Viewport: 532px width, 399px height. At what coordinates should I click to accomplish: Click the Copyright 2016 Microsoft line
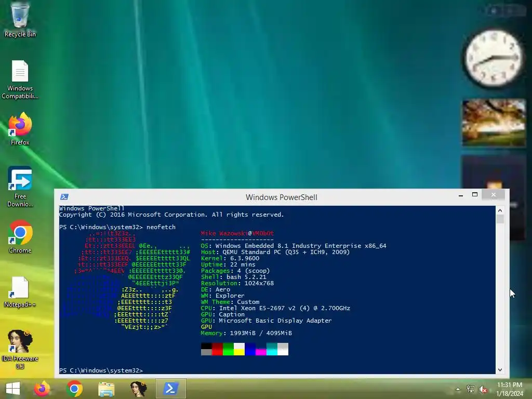pos(171,215)
